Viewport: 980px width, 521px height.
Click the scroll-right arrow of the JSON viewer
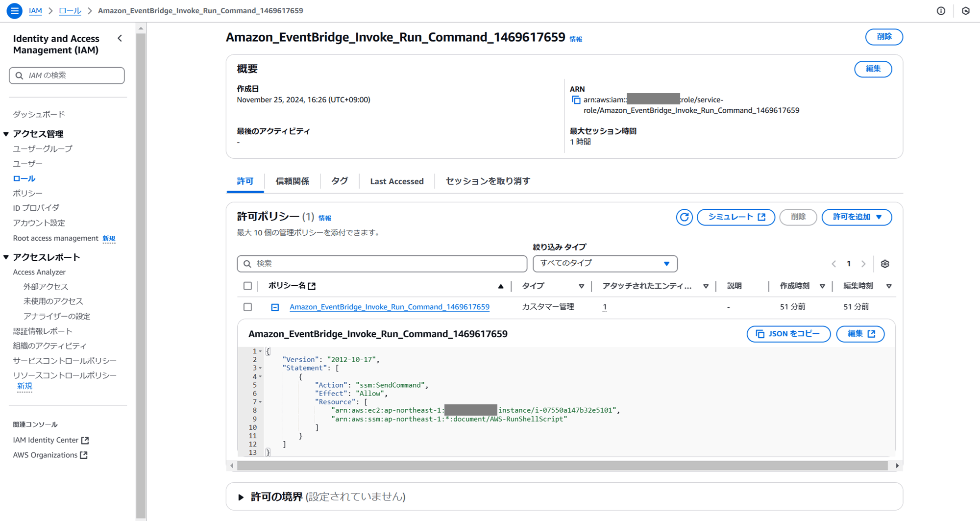point(897,466)
